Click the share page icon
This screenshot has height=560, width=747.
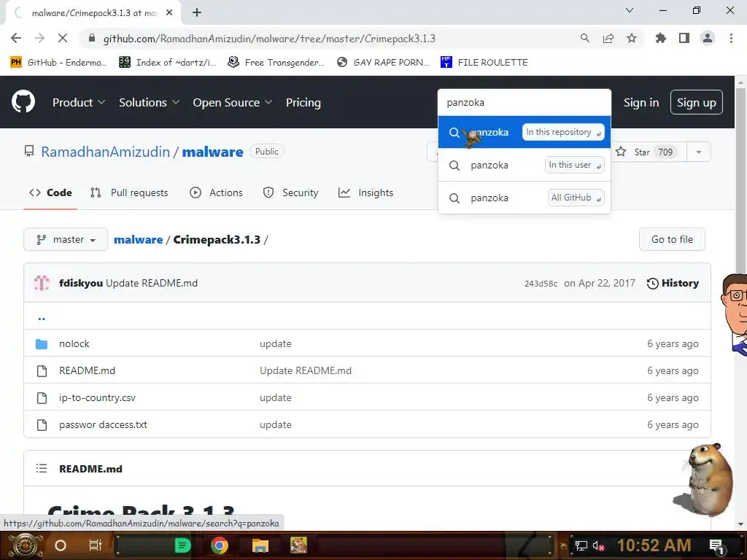(608, 39)
